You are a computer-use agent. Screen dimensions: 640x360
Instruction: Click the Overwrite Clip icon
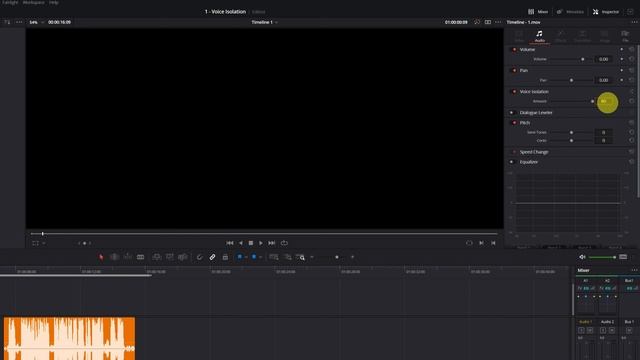pos(169,257)
